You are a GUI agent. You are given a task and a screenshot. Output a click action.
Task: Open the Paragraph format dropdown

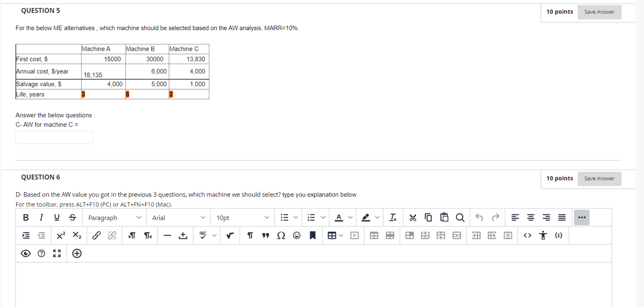click(114, 217)
